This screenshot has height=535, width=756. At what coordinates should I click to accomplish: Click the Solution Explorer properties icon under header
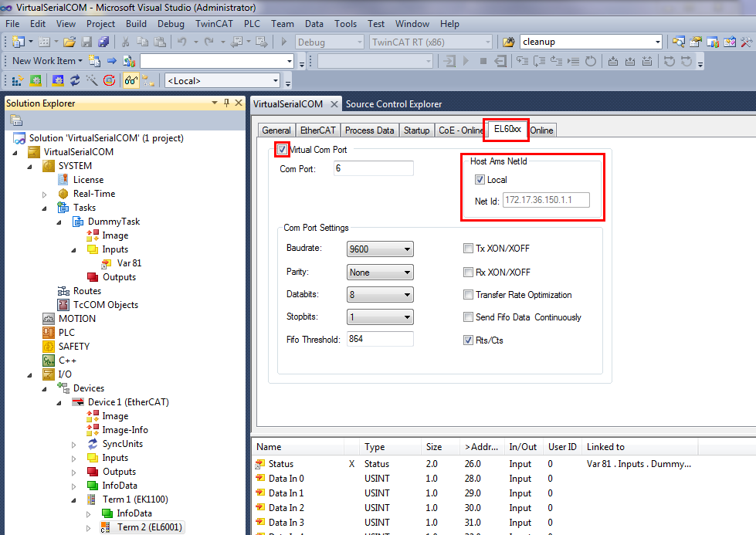click(16, 120)
